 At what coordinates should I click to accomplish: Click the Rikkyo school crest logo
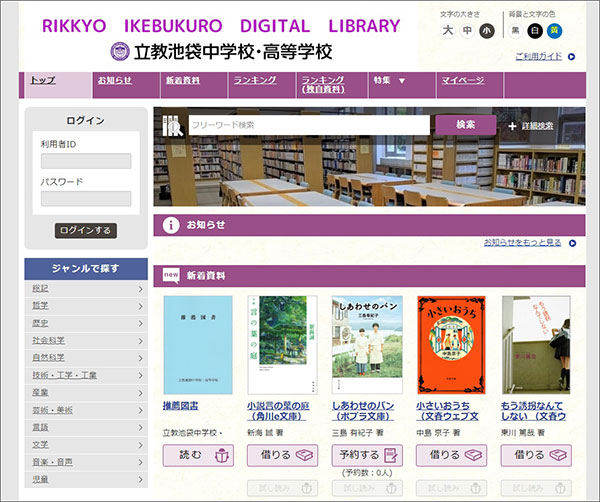(x=120, y=51)
